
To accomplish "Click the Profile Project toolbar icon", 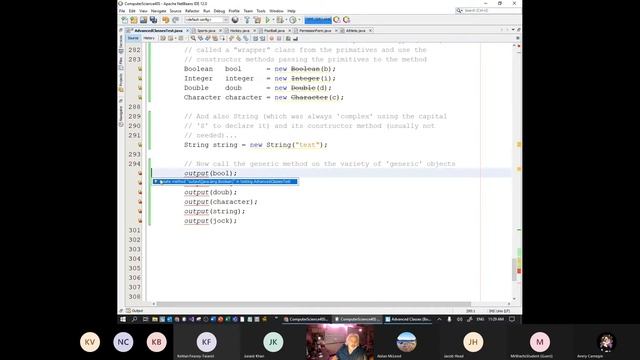I will [293, 20].
